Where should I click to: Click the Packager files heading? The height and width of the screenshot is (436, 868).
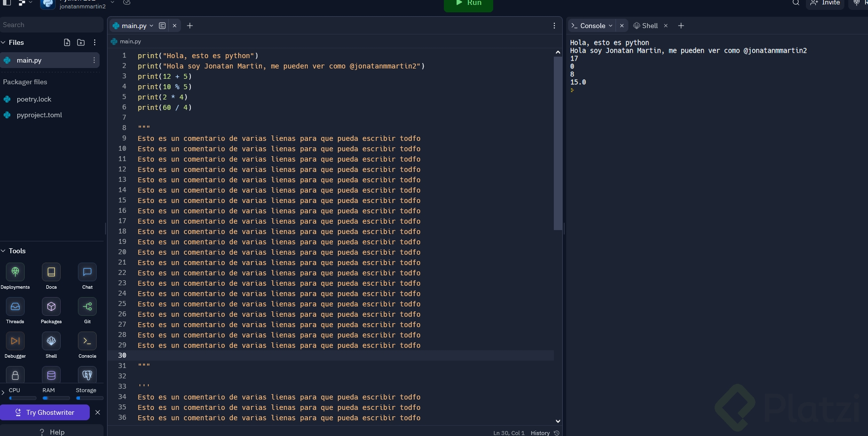(x=25, y=82)
